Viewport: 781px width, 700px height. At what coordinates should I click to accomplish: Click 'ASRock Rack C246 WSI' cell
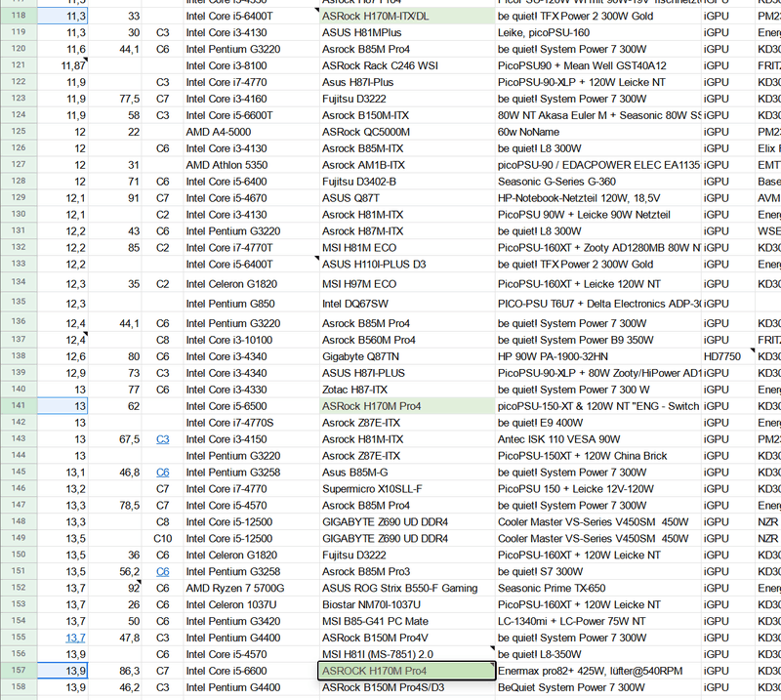[x=407, y=65]
